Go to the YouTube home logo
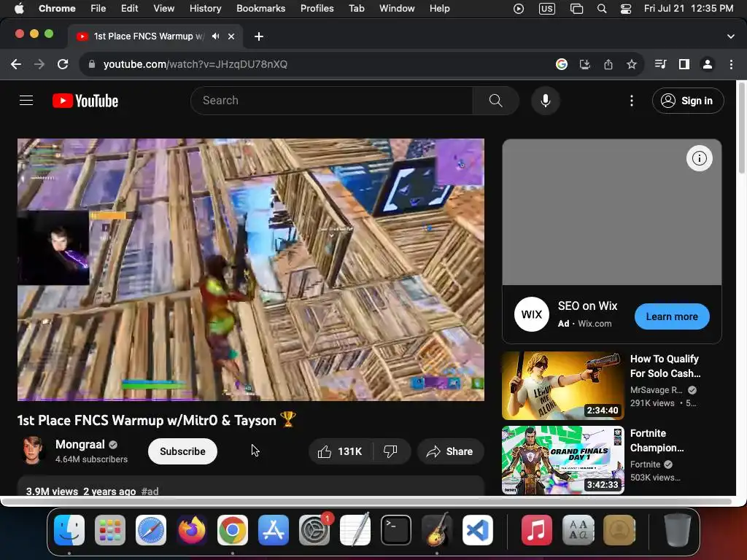The image size is (747, 560). point(85,101)
